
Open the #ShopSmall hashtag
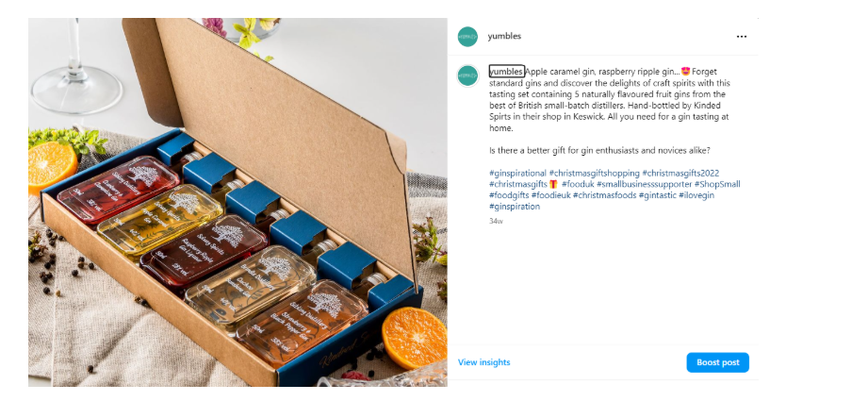pyautogui.click(x=717, y=185)
